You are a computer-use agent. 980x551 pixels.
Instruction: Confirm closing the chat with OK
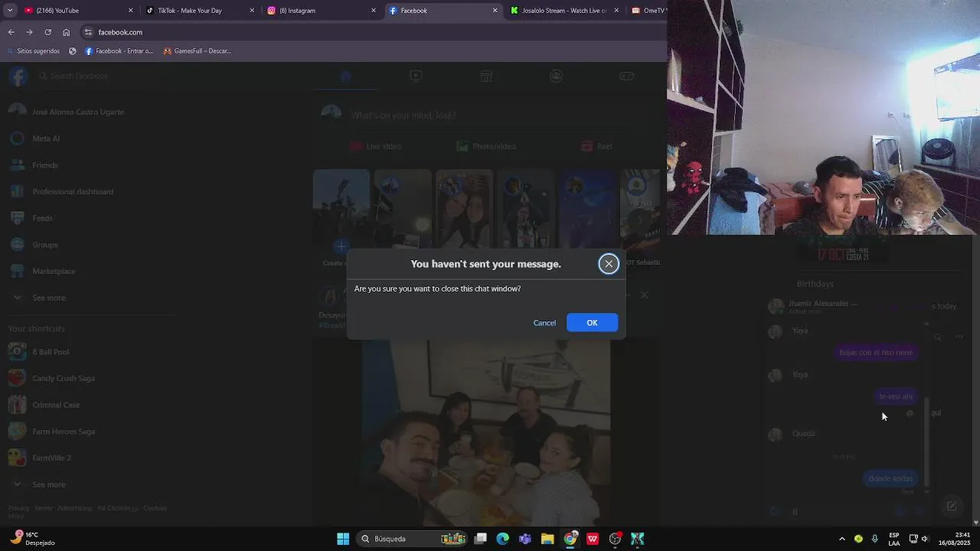[x=592, y=323]
